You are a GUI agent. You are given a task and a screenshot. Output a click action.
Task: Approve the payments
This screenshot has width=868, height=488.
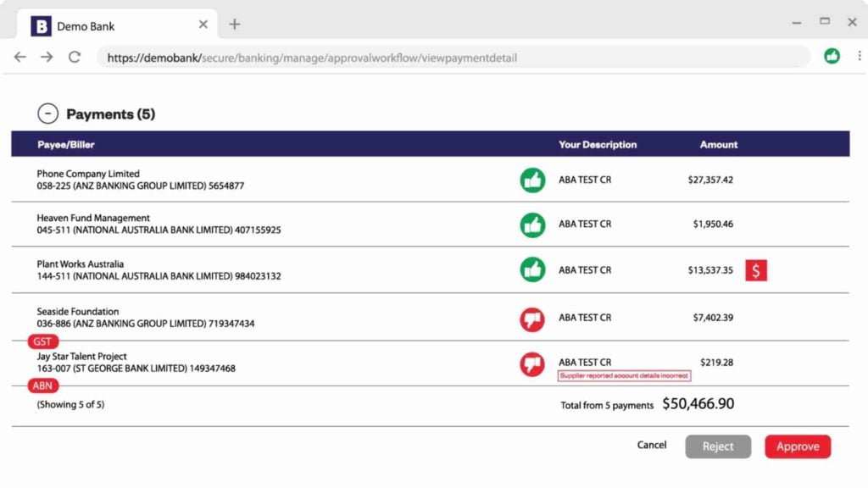click(798, 446)
